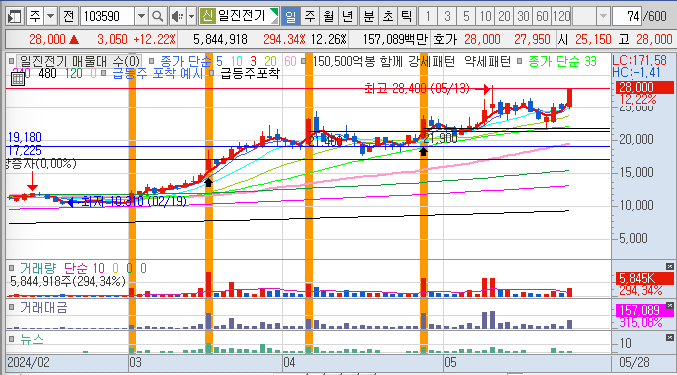
Task: Select the 30 interval button
Action: [523, 16]
